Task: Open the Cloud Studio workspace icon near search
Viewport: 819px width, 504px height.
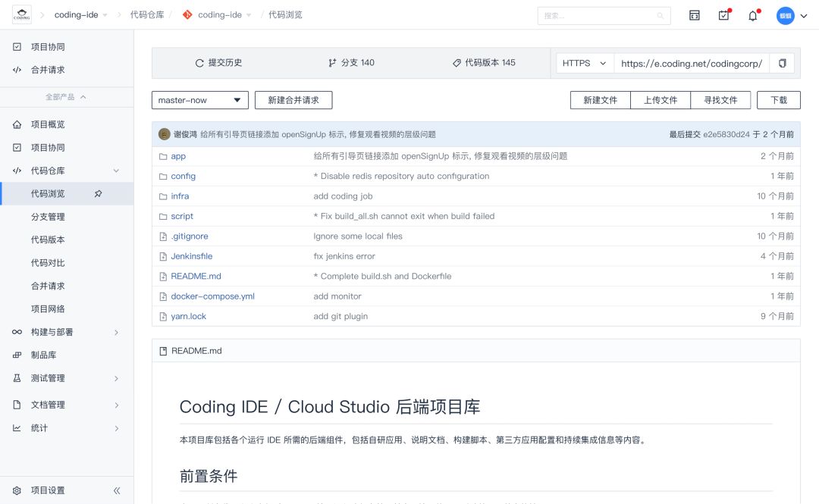Action: [x=694, y=15]
